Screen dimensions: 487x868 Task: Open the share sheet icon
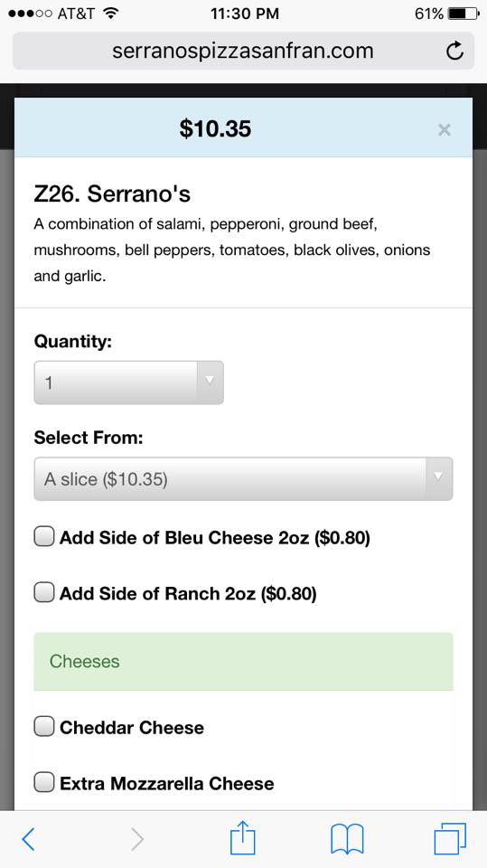tap(243, 837)
